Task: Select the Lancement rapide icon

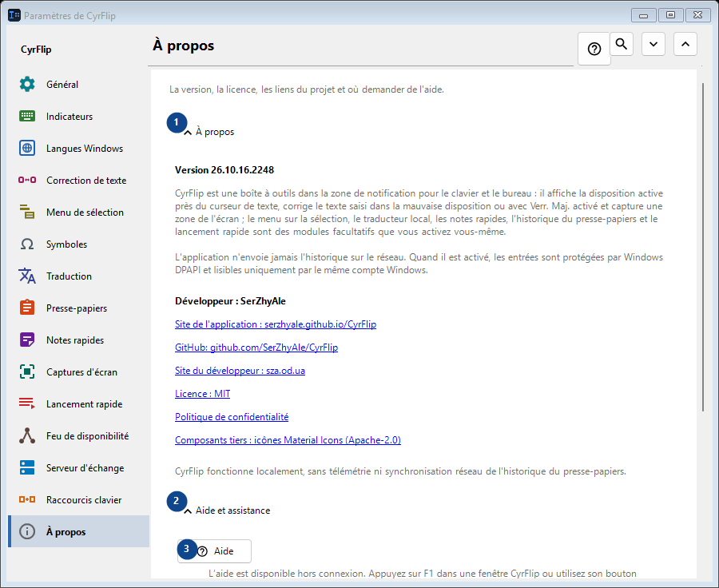Action: coord(27,403)
